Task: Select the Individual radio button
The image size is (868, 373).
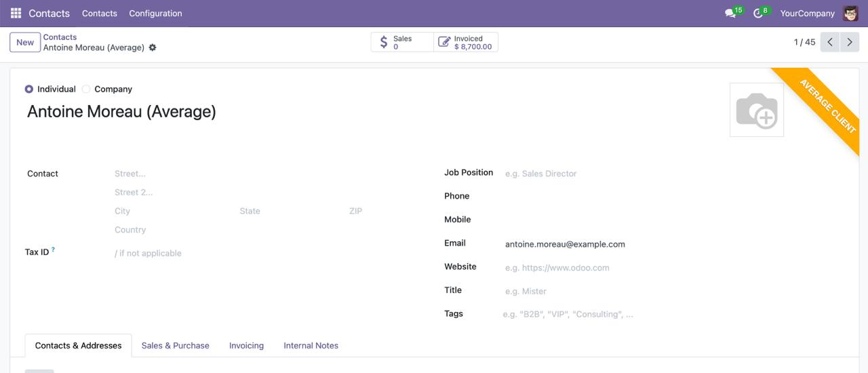Action: pos(28,89)
